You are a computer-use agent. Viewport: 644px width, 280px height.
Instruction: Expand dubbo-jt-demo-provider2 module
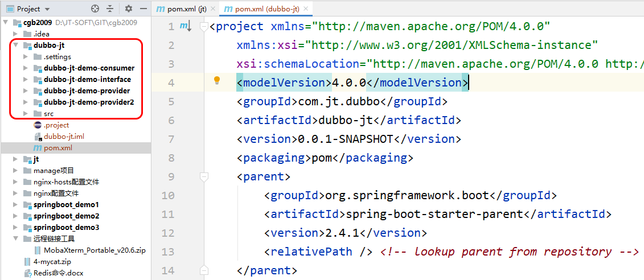click(x=26, y=102)
